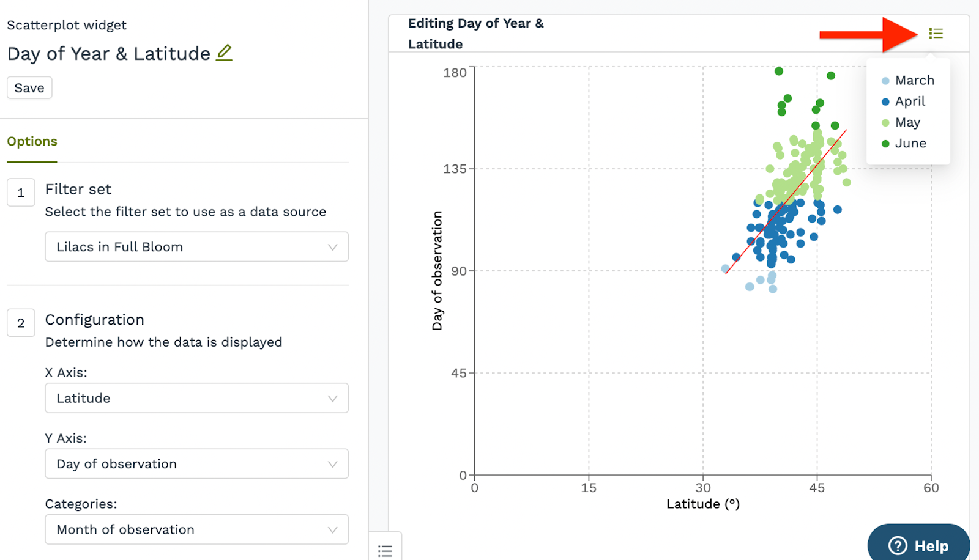Toggle the March series in legend
Screen dimensions: 979x560
914,81
